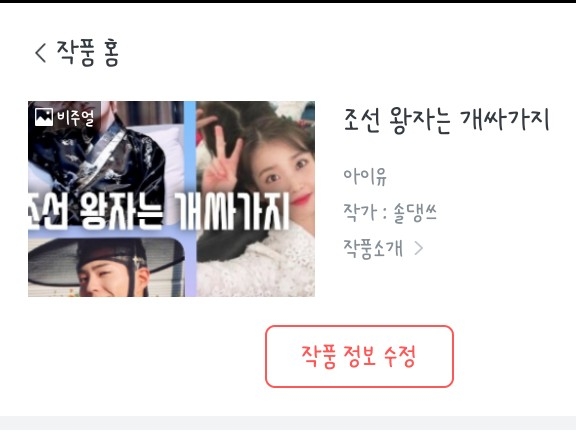
Task: Open the chevron next to 작품소개
Action: tap(418, 248)
